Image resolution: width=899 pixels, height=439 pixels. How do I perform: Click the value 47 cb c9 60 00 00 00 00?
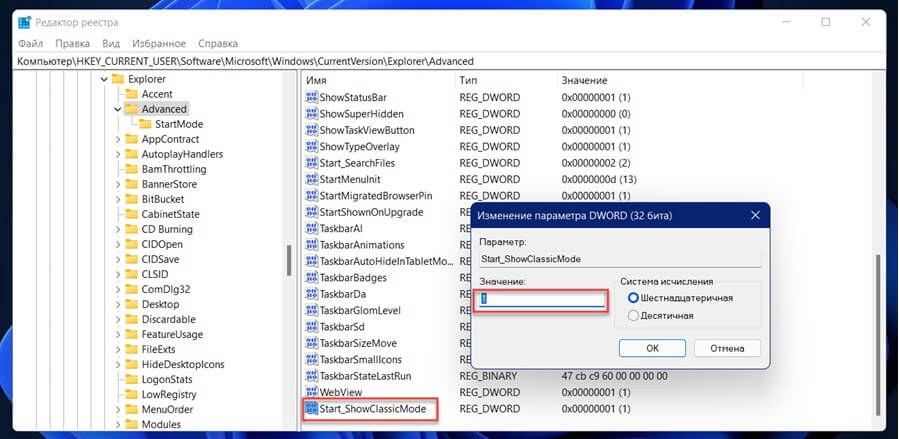(x=615, y=376)
